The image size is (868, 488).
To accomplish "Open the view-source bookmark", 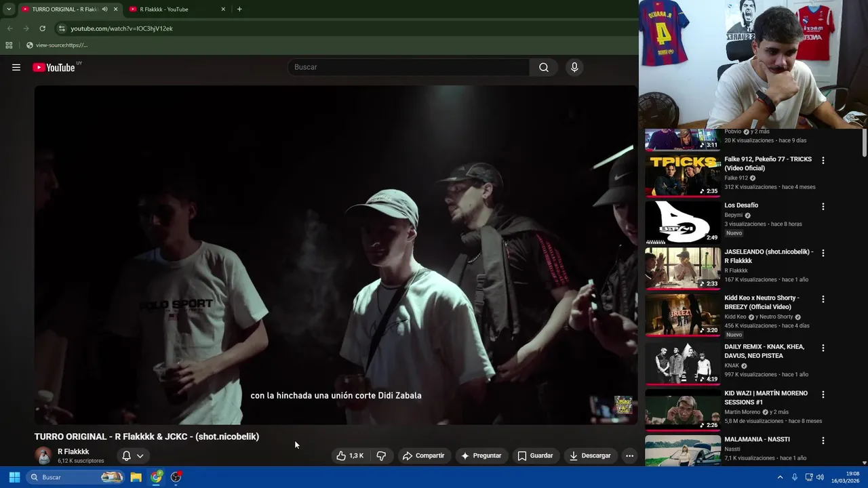I will [57, 45].
